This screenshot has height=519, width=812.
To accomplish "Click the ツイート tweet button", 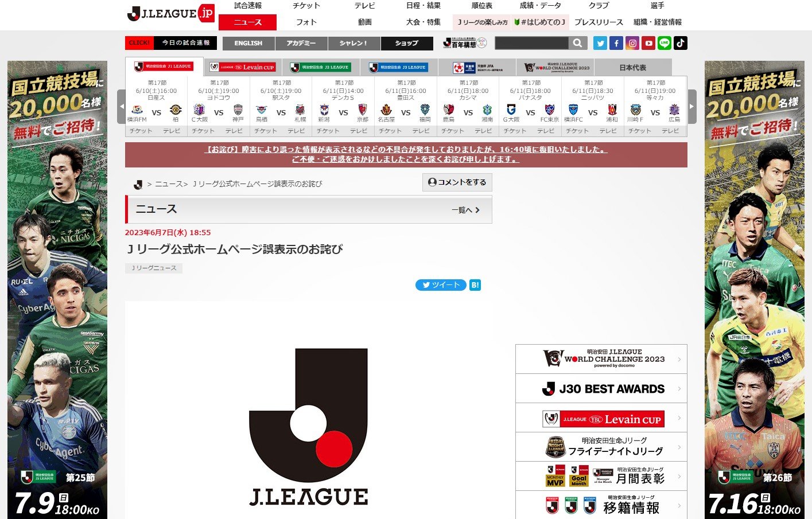I will pyautogui.click(x=440, y=285).
